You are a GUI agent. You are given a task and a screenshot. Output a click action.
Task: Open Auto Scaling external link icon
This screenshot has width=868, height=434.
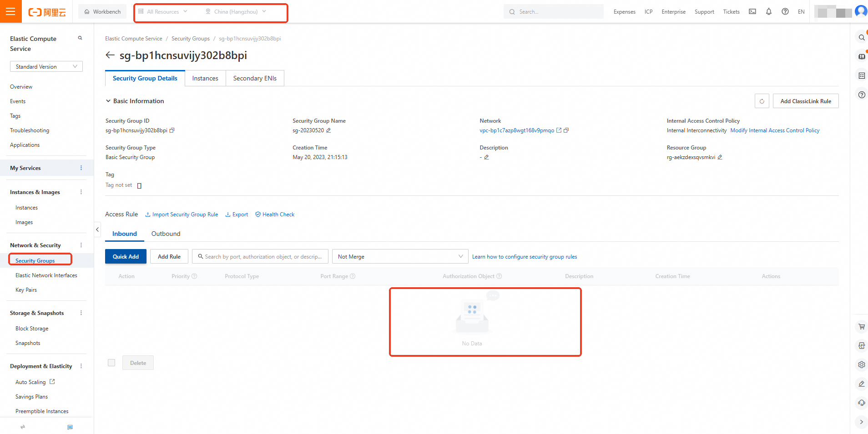click(x=52, y=382)
